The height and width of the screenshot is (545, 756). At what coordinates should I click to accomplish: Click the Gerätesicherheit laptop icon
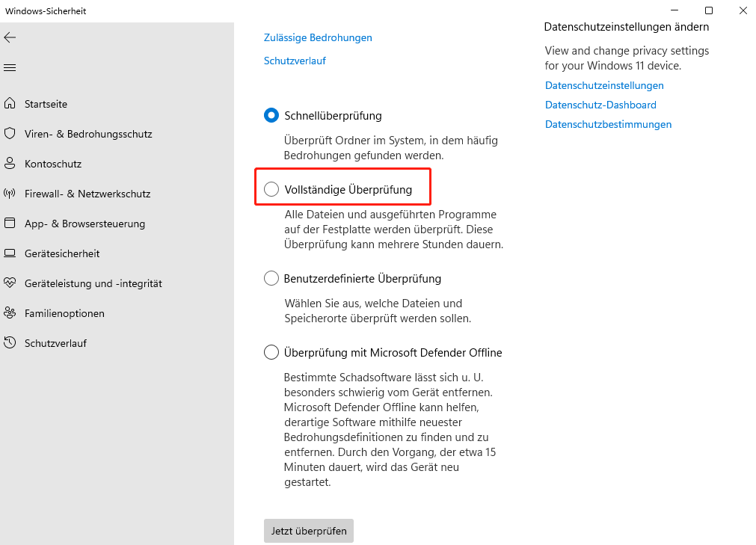10,253
